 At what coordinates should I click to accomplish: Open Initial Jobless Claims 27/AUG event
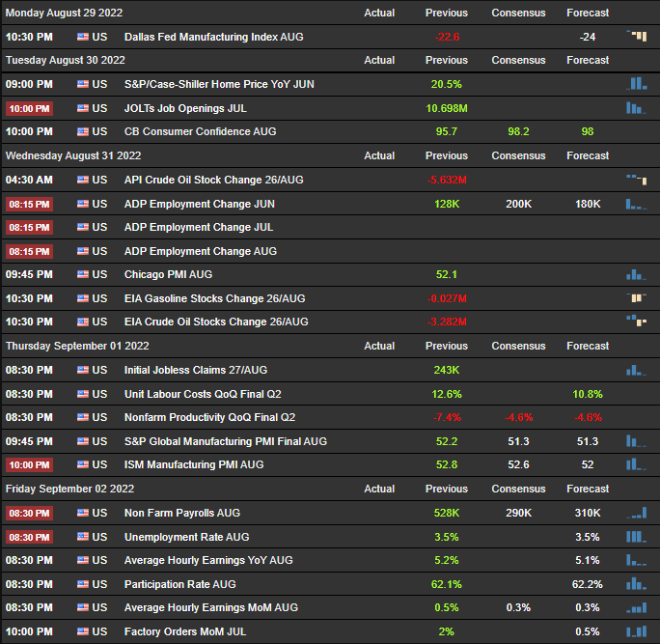pyautogui.click(x=196, y=370)
